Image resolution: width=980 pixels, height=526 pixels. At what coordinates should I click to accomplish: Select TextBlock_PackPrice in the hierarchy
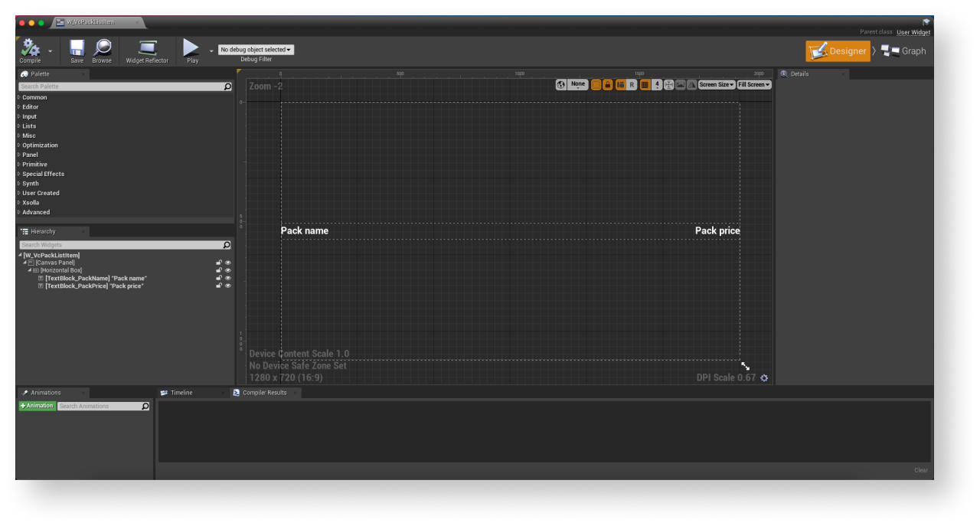(93, 286)
